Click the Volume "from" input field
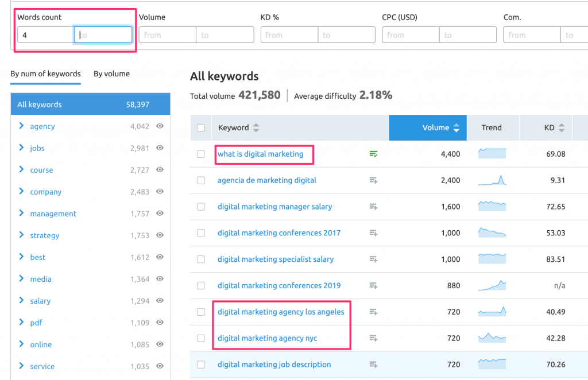 point(167,34)
